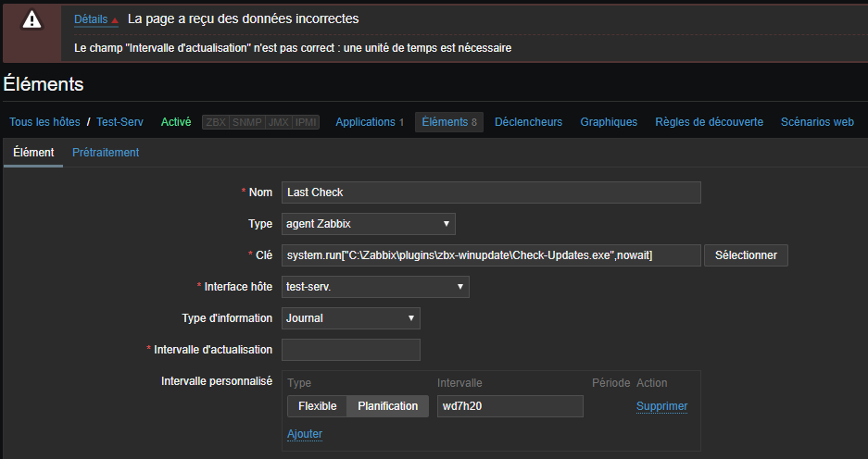Open the Type agent Zabbix dropdown
The height and width of the screenshot is (459, 868).
pyautogui.click(x=369, y=224)
